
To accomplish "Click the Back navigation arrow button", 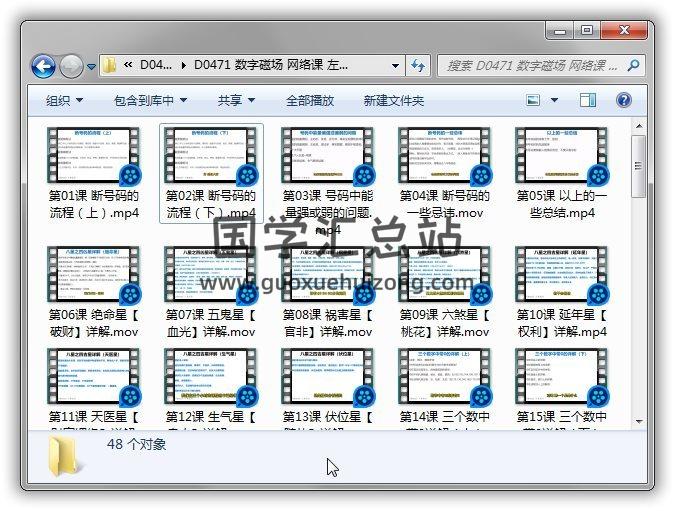I will point(43,66).
